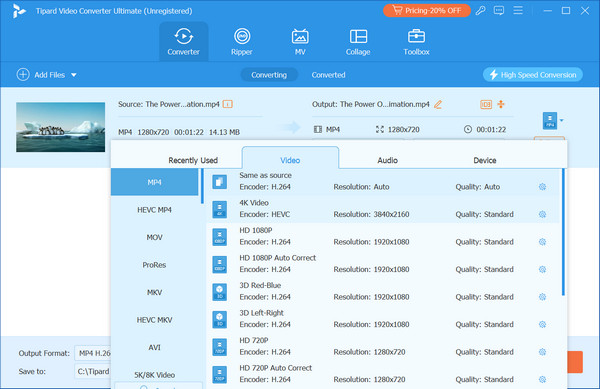Open settings gear for HD 720P
This screenshot has height=389, width=600.
542,352
